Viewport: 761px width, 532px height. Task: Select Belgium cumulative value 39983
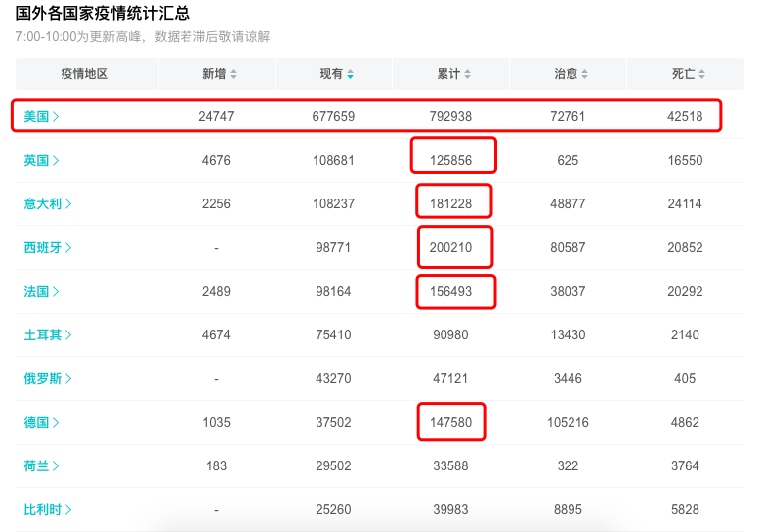click(x=450, y=510)
